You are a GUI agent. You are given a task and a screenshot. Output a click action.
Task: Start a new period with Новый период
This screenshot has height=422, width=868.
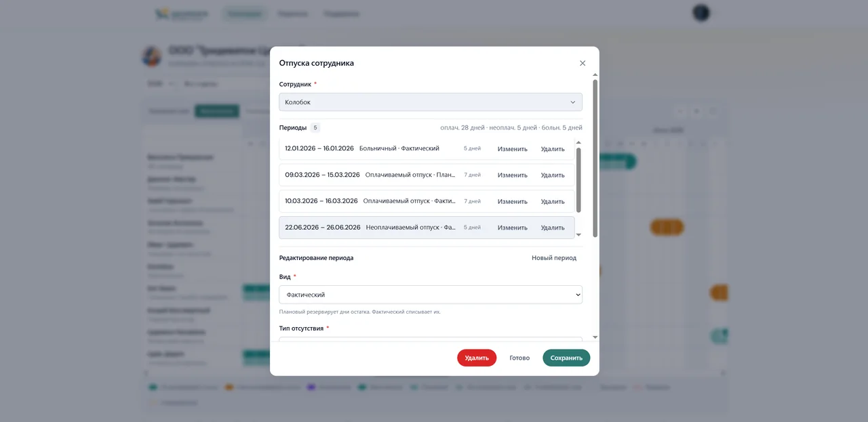[x=554, y=258]
